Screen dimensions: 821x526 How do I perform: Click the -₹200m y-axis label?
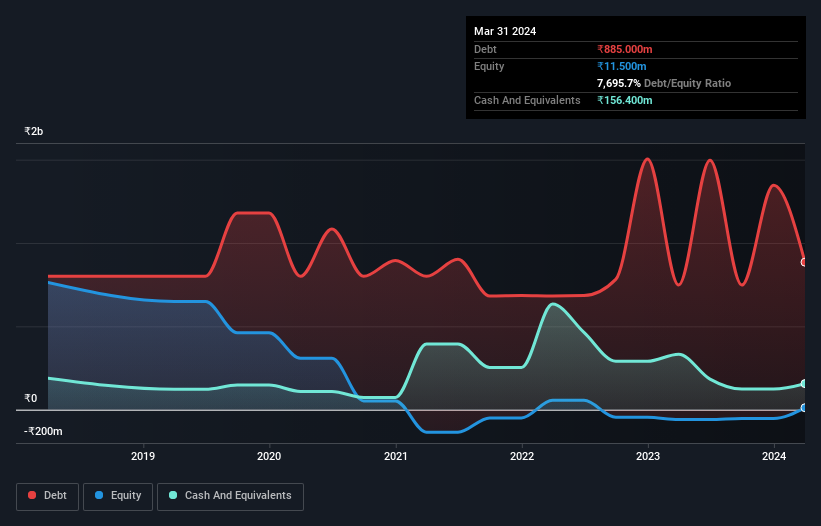(43, 431)
